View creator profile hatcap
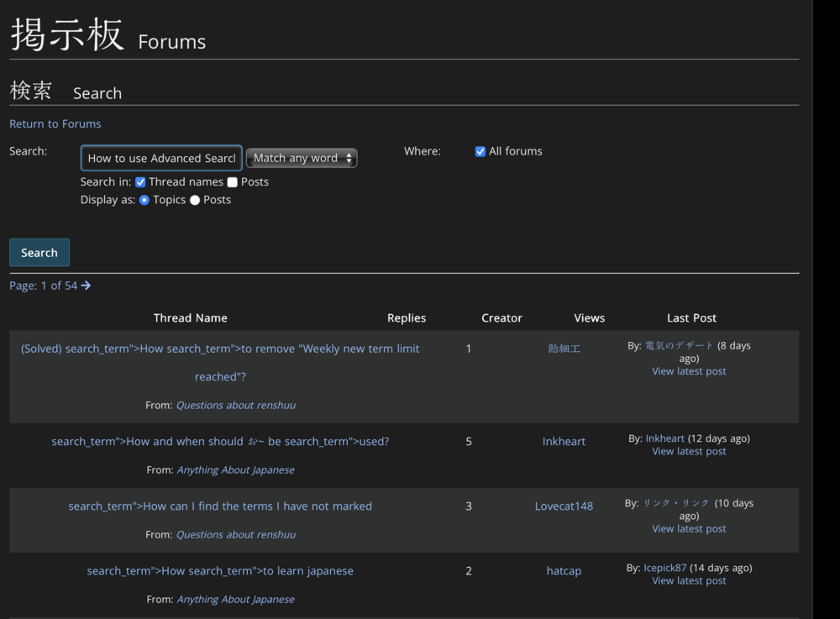 pos(564,571)
